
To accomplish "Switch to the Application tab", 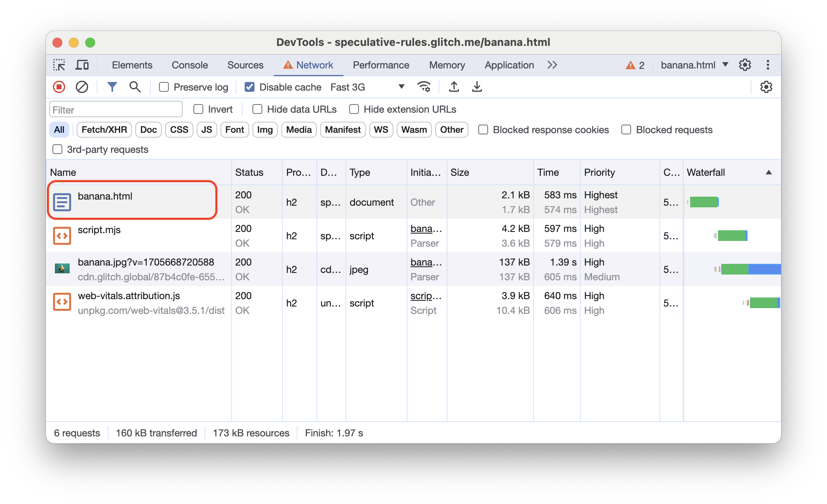I will pyautogui.click(x=510, y=64).
